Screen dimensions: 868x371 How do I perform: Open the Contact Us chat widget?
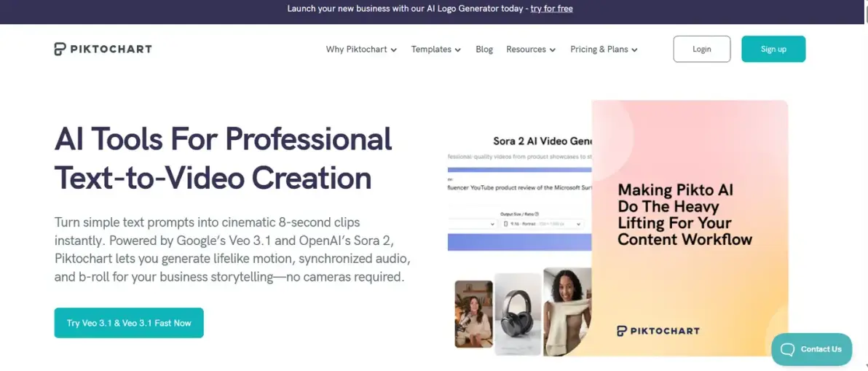811,349
